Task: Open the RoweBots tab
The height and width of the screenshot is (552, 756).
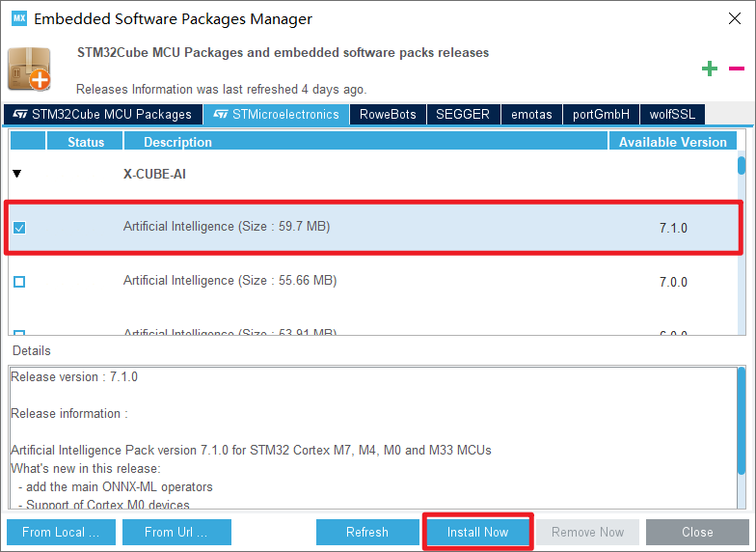Action: [388, 114]
